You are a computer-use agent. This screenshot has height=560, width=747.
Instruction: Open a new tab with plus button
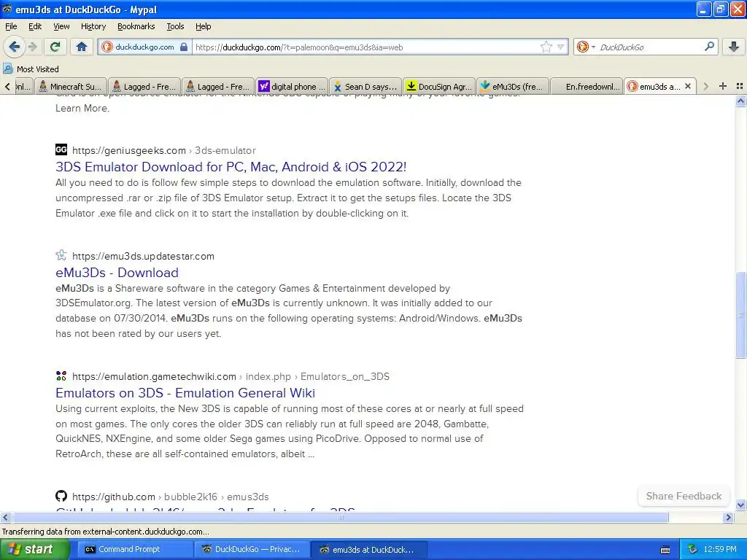[723, 86]
